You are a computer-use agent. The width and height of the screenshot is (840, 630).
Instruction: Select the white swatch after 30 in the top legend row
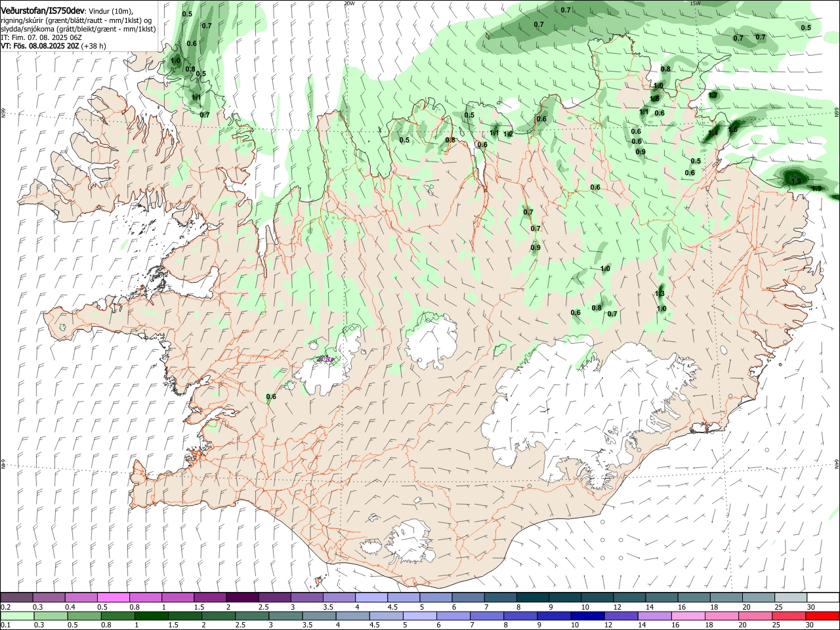(822, 598)
